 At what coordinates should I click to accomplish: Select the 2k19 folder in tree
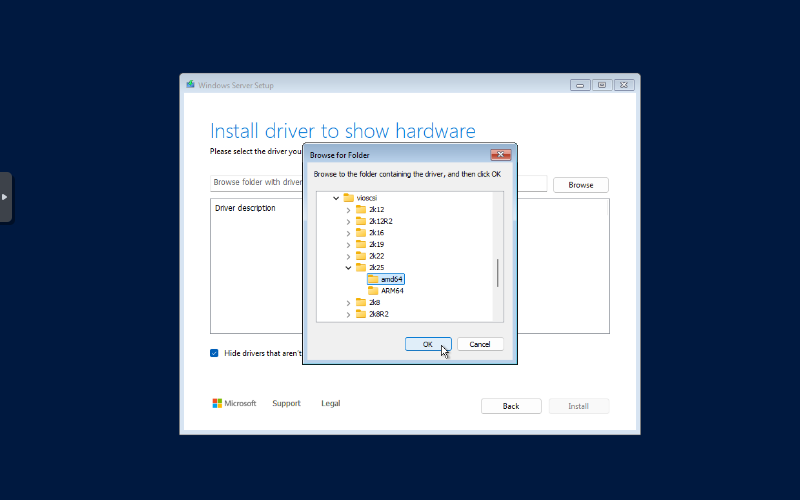pyautogui.click(x=377, y=244)
